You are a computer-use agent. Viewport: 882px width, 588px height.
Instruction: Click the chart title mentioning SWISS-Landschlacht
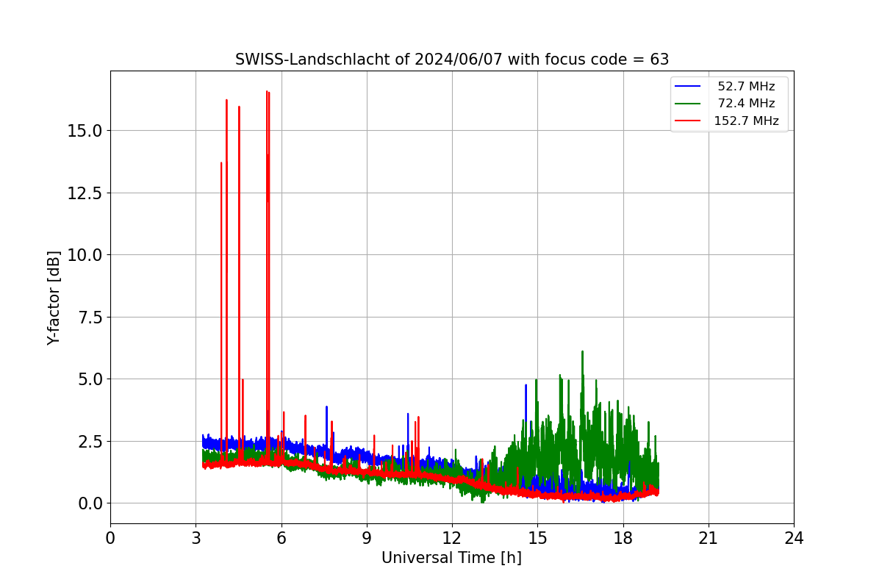point(452,60)
